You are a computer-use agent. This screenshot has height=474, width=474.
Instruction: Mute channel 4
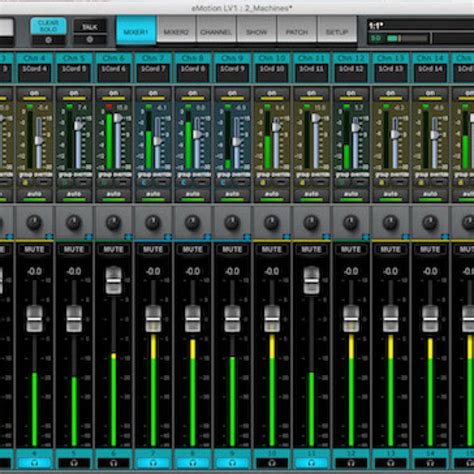(x=34, y=249)
